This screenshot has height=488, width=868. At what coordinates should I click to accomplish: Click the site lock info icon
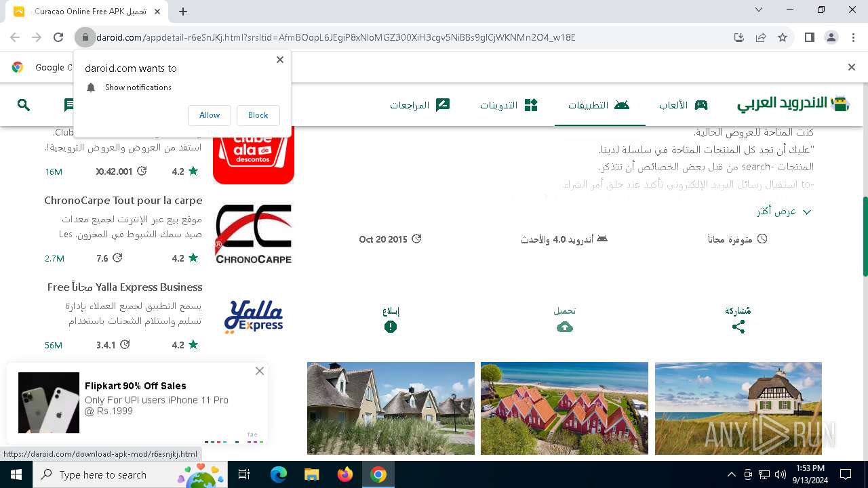(85, 37)
